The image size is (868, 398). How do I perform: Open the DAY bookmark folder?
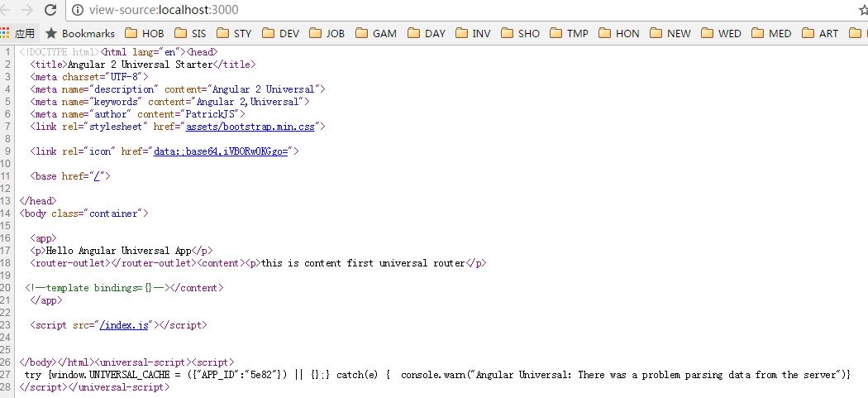(427, 33)
